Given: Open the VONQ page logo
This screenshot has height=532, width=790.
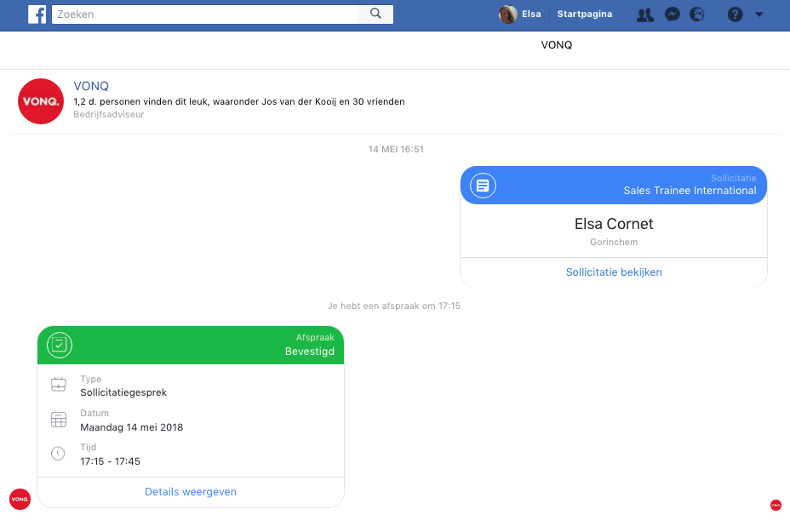Looking at the screenshot, I should [41, 101].
